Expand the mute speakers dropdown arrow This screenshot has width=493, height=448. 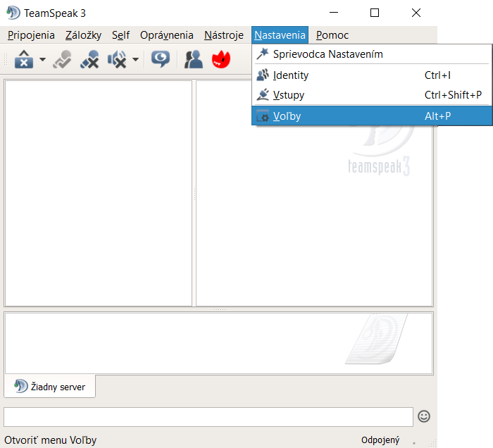(135, 59)
